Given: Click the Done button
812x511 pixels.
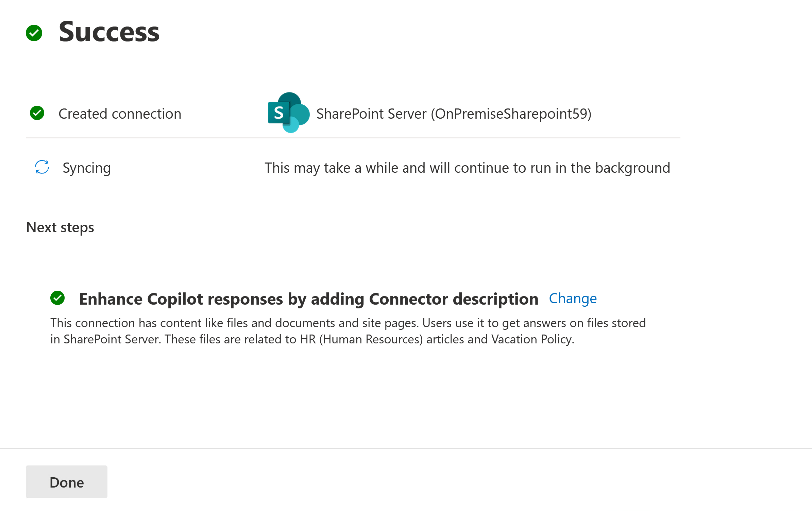Looking at the screenshot, I should click(x=67, y=482).
